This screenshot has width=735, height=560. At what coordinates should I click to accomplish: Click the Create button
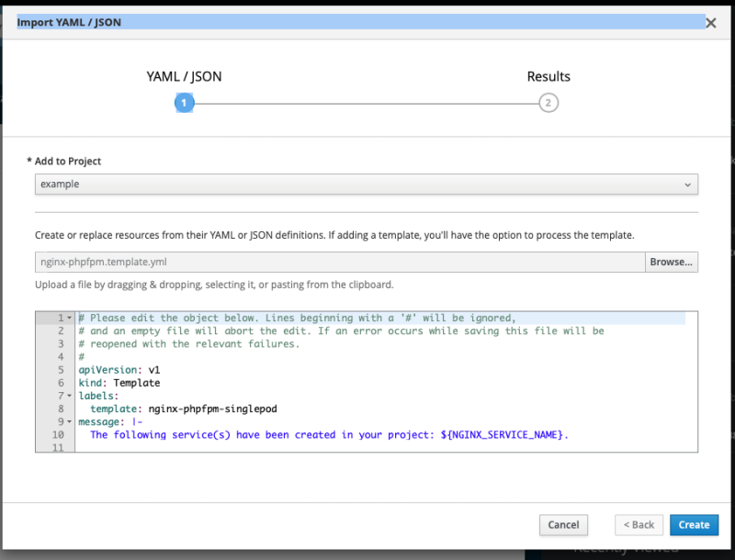click(x=694, y=525)
